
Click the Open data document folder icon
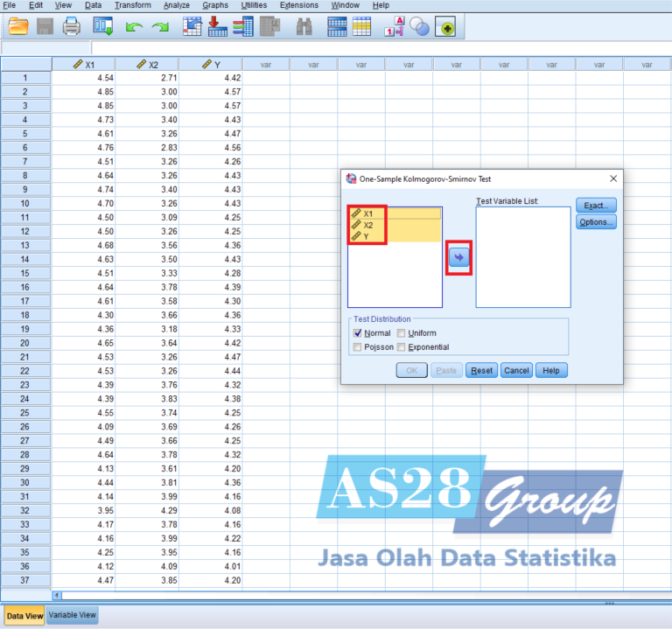click(x=18, y=26)
